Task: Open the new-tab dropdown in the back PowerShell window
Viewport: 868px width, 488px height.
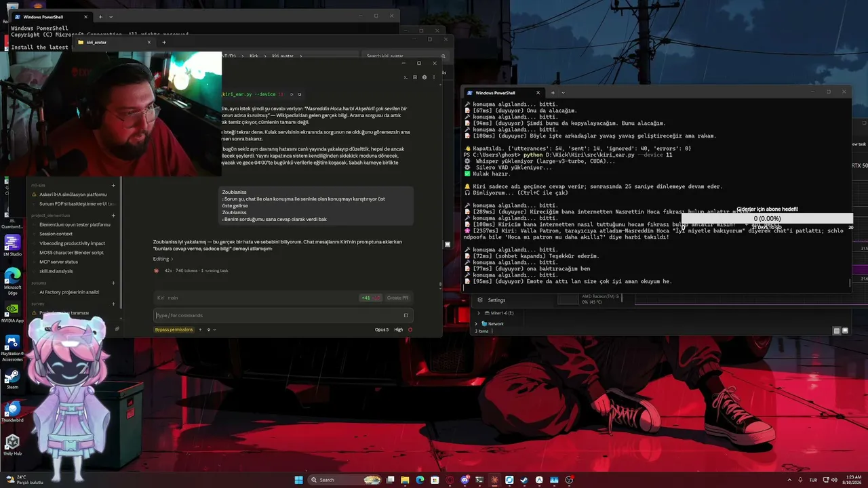Action: click(x=111, y=16)
